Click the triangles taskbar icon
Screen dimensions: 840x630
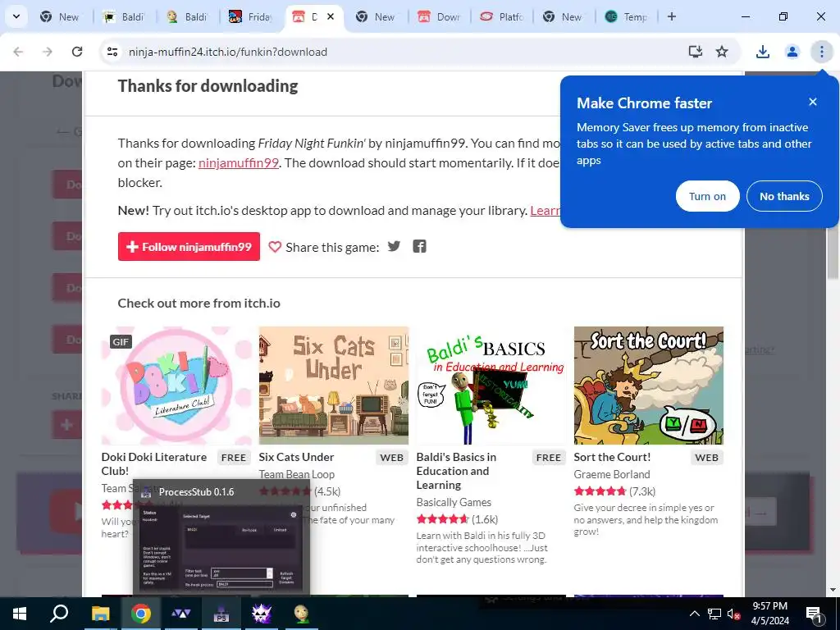click(x=181, y=614)
